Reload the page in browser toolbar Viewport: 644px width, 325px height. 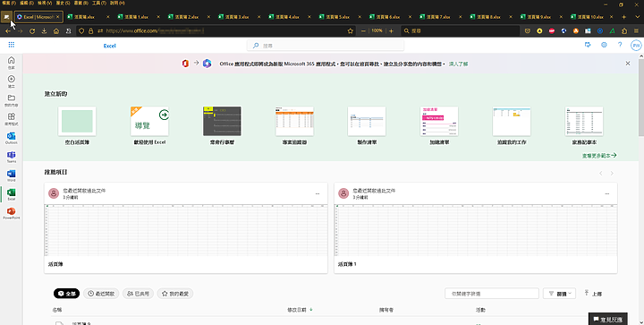coord(32,30)
